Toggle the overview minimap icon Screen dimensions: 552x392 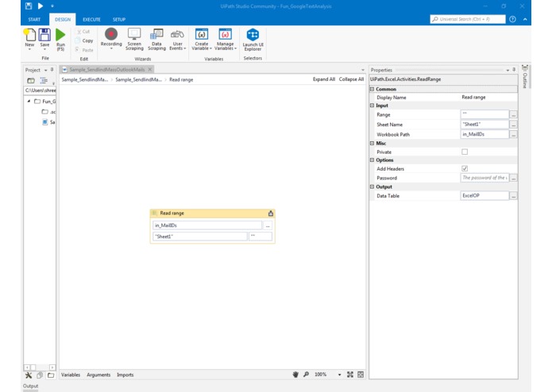(361, 375)
